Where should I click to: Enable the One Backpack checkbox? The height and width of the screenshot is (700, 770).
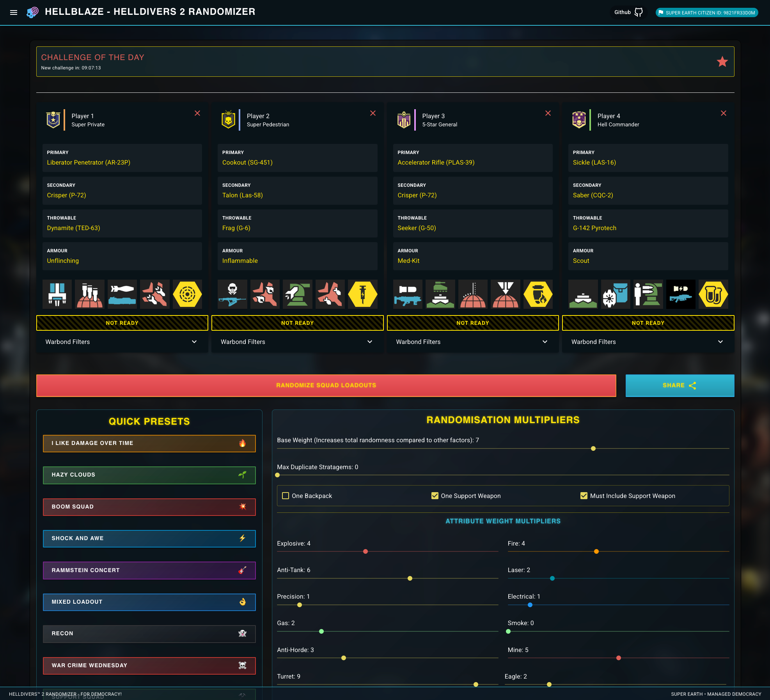(x=286, y=496)
